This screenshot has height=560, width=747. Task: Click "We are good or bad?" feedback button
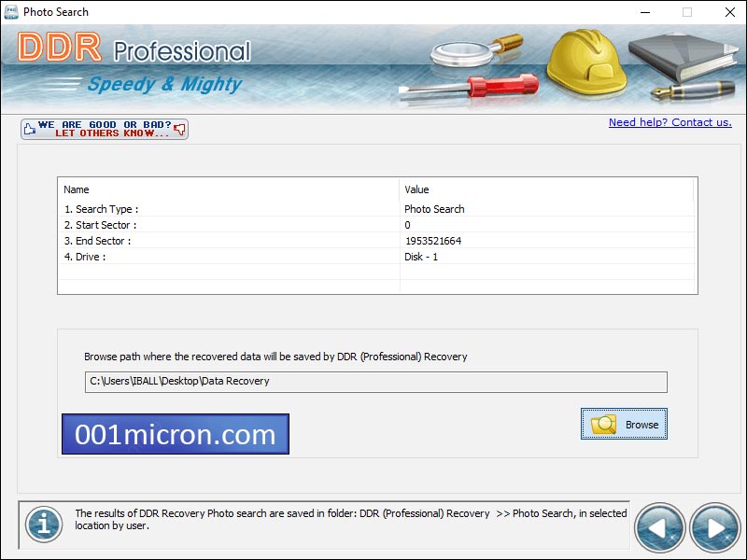point(105,129)
